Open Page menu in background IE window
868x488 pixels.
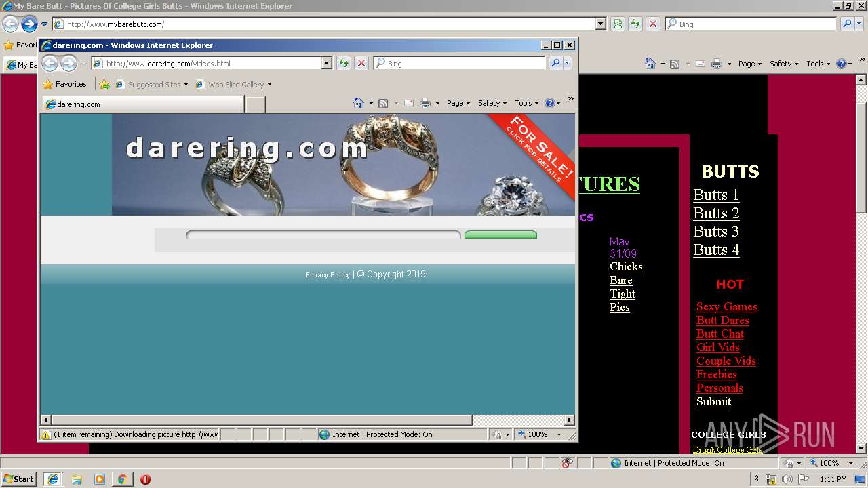(750, 64)
